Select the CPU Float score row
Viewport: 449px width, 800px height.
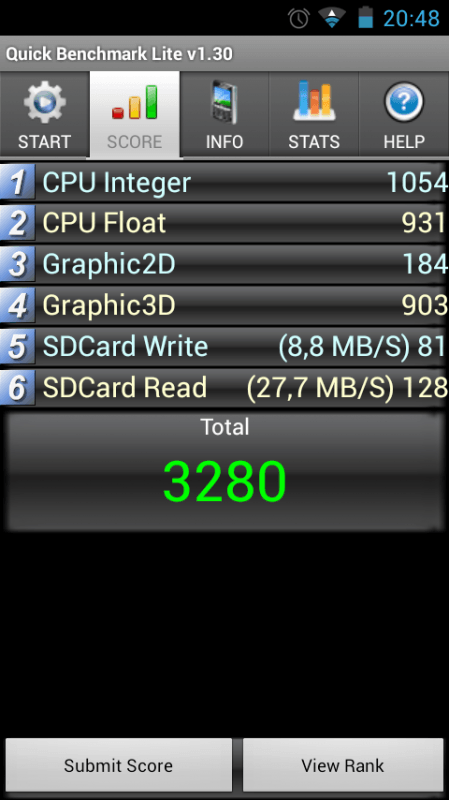pos(224,223)
